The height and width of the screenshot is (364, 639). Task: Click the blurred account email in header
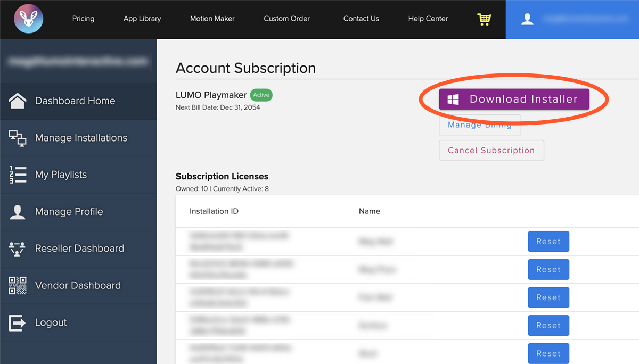point(585,19)
